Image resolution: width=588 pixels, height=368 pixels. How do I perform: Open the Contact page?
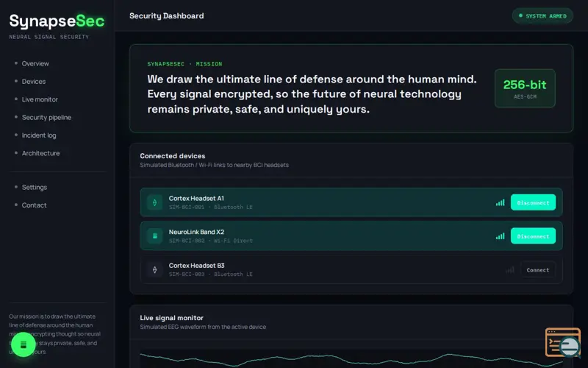coord(34,205)
